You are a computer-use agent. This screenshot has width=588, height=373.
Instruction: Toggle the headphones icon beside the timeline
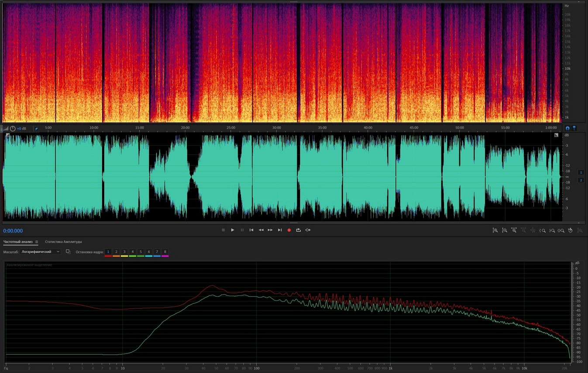pos(567,128)
